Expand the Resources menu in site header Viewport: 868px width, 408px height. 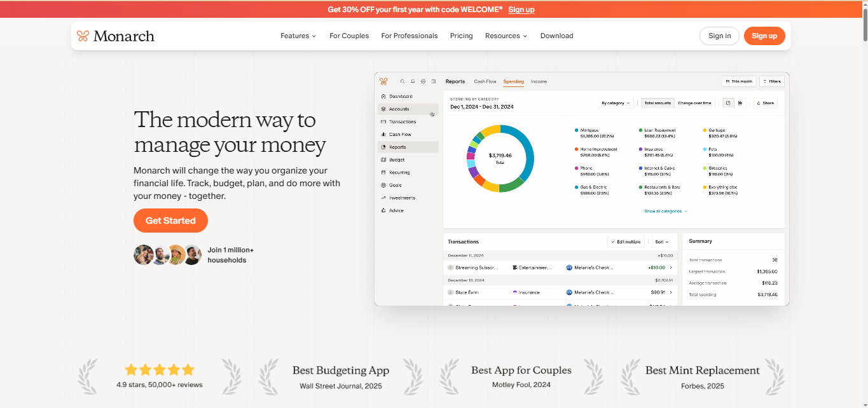506,36
